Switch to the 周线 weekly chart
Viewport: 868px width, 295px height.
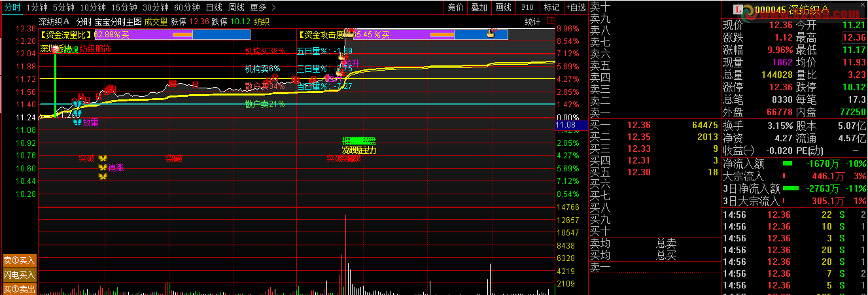pos(236,7)
